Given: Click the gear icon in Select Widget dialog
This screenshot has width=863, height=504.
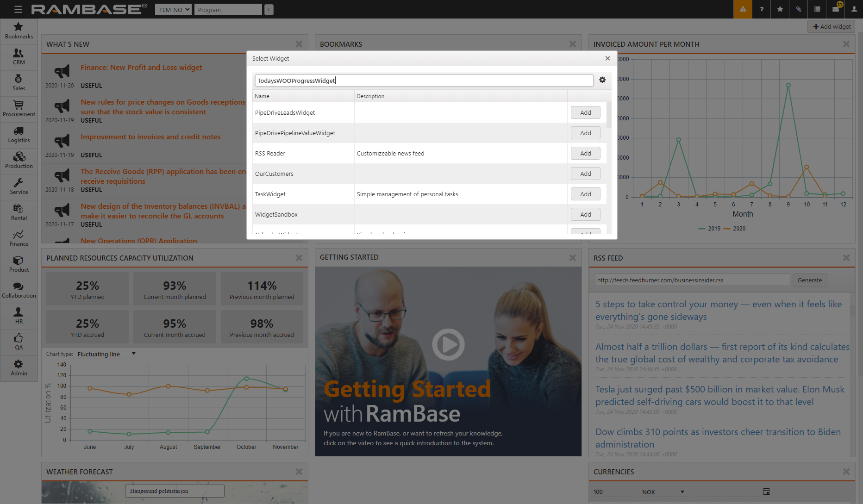Looking at the screenshot, I should point(602,80).
